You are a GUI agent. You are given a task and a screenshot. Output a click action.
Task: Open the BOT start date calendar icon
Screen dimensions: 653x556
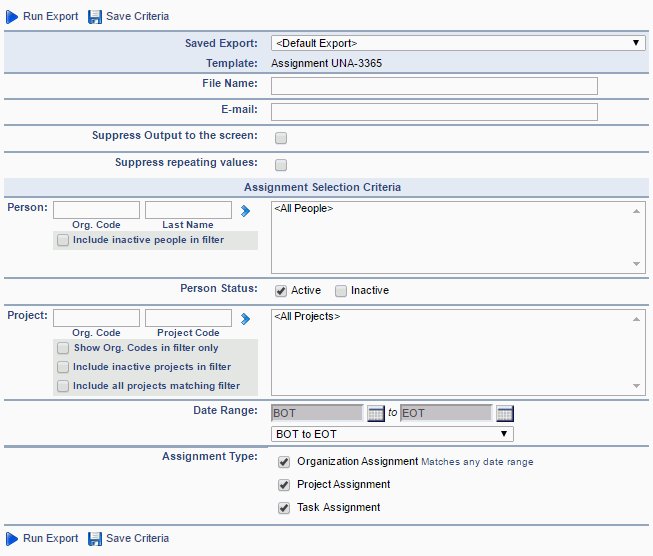[x=375, y=413]
